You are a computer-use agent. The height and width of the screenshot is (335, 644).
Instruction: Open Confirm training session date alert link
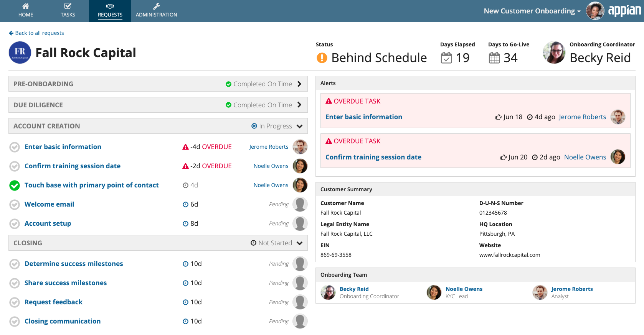point(373,157)
